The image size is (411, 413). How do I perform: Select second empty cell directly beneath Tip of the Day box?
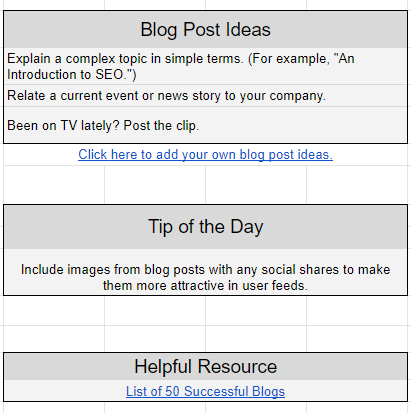tap(155, 311)
